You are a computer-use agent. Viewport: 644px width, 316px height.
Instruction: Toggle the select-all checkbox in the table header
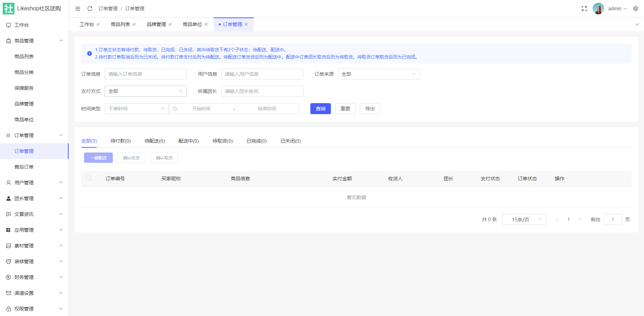[88, 178]
